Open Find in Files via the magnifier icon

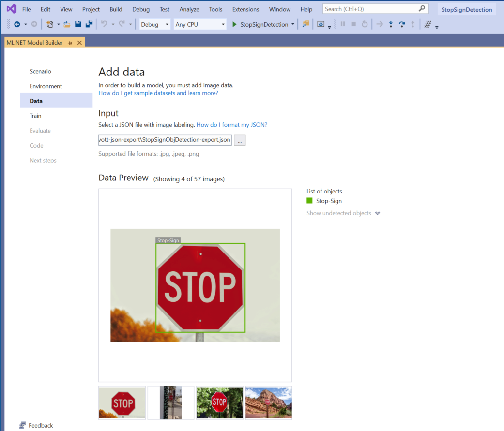pyautogui.click(x=305, y=24)
